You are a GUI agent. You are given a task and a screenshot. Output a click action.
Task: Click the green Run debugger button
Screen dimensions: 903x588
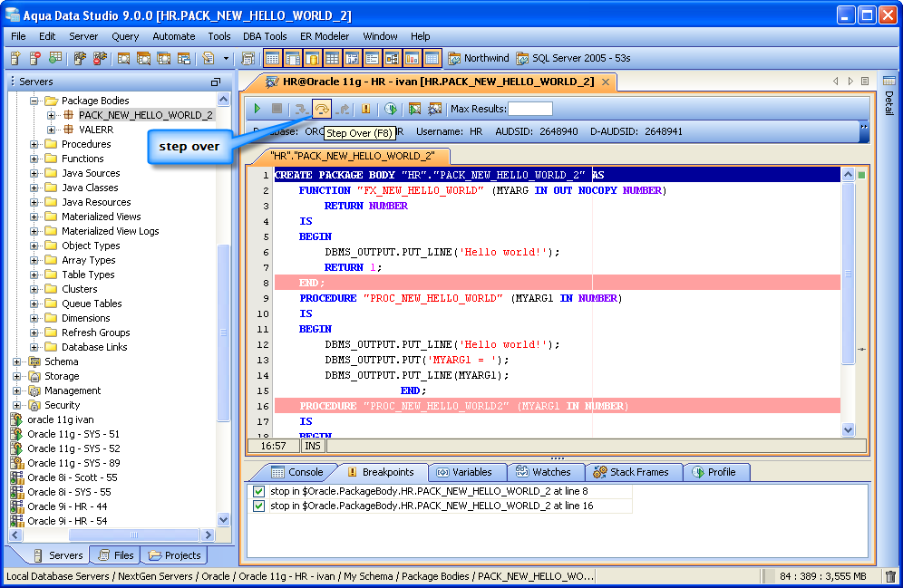pos(257,109)
